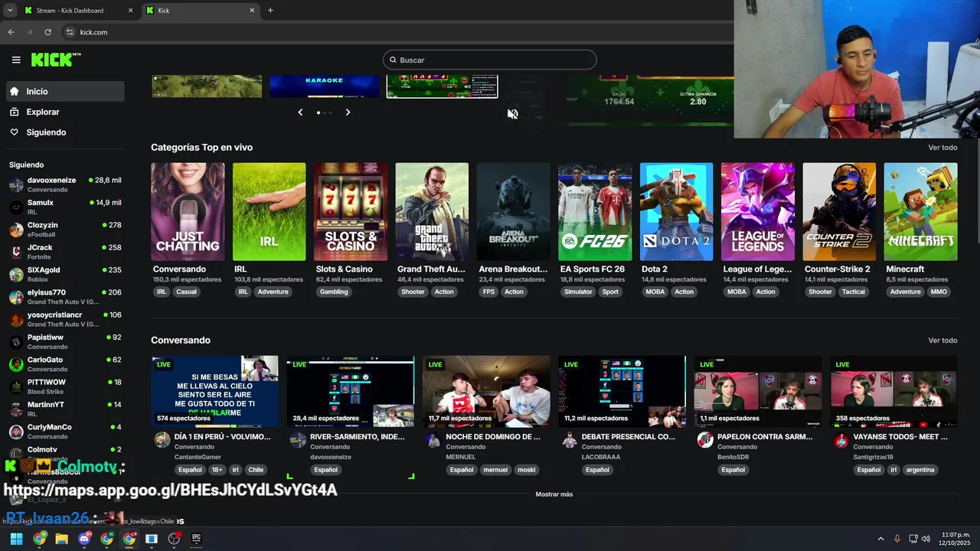Go to previous carousel slide arrow

(x=300, y=112)
